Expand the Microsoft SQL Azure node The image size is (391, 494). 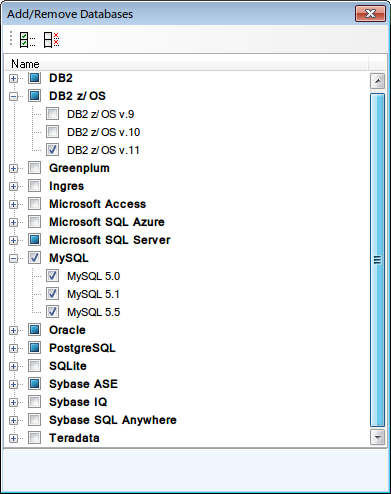point(13,223)
